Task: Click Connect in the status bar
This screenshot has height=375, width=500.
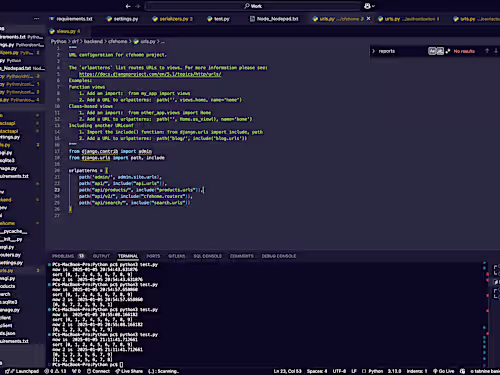Action: 98,371
